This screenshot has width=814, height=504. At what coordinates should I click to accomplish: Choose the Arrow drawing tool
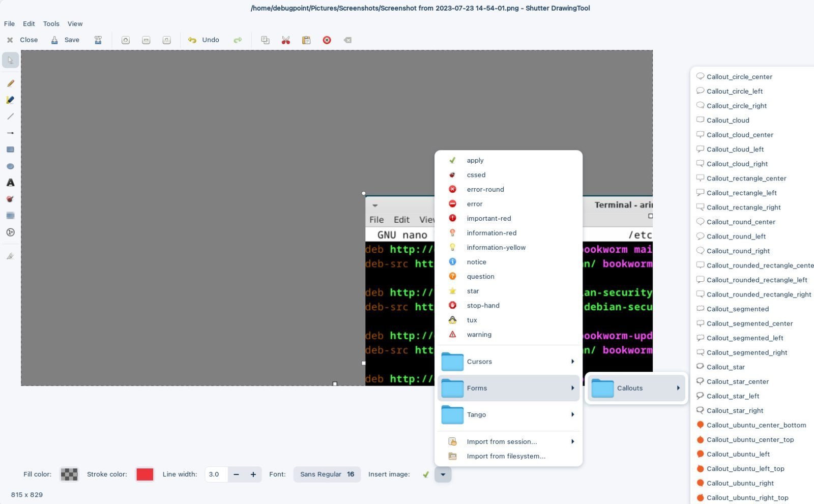10,133
